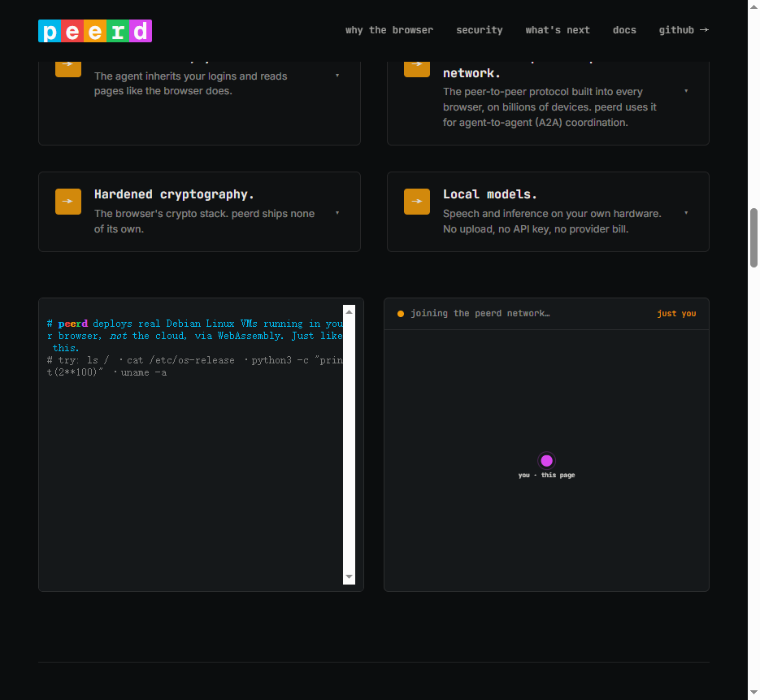Click orange arrow icon beside Local models
This screenshot has height=700, width=760.
pyautogui.click(x=417, y=201)
